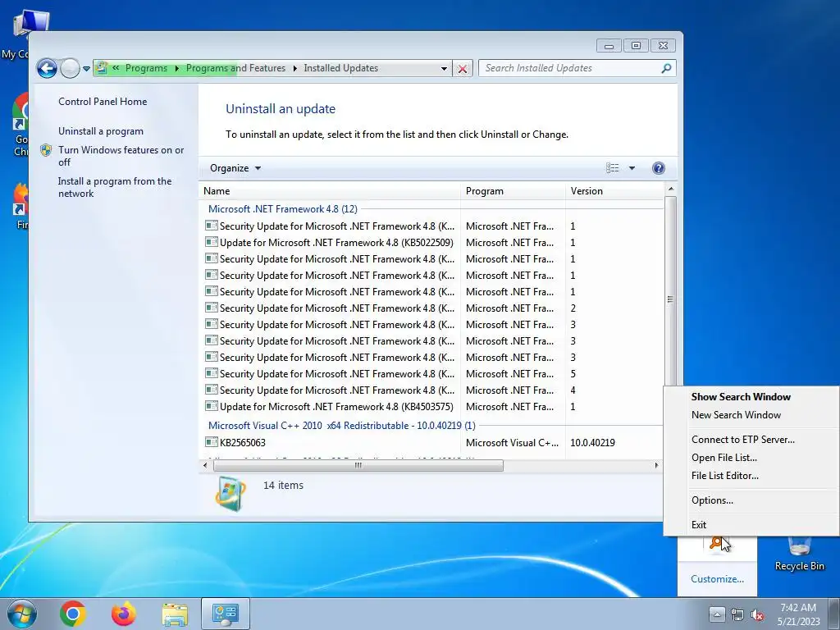Screen dimensions: 840x630
Task: Select the Security Update with version 2
Action: tap(337, 308)
